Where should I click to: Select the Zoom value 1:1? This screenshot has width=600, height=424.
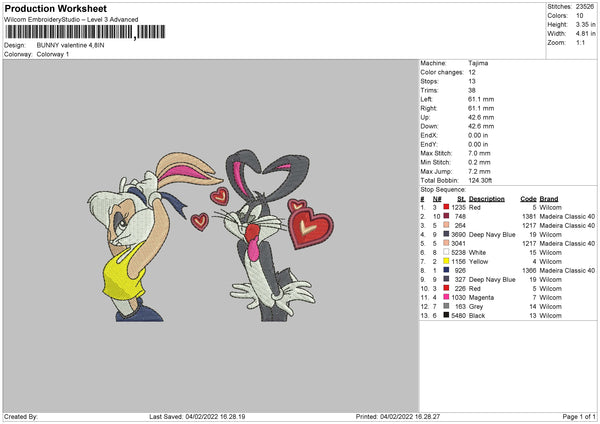tap(580, 42)
